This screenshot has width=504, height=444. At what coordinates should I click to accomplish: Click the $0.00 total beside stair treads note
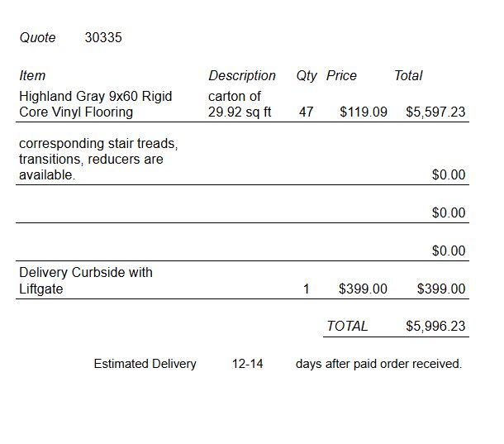click(449, 175)
